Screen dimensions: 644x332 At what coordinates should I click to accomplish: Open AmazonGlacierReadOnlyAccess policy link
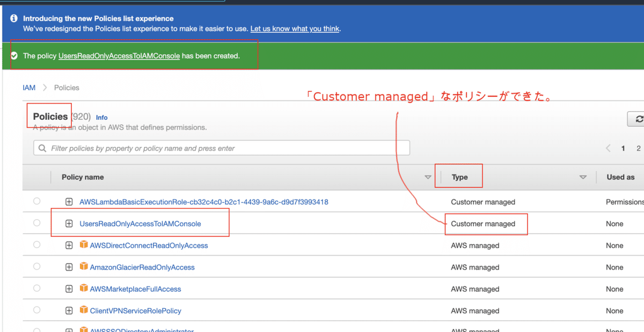point(142,267)
